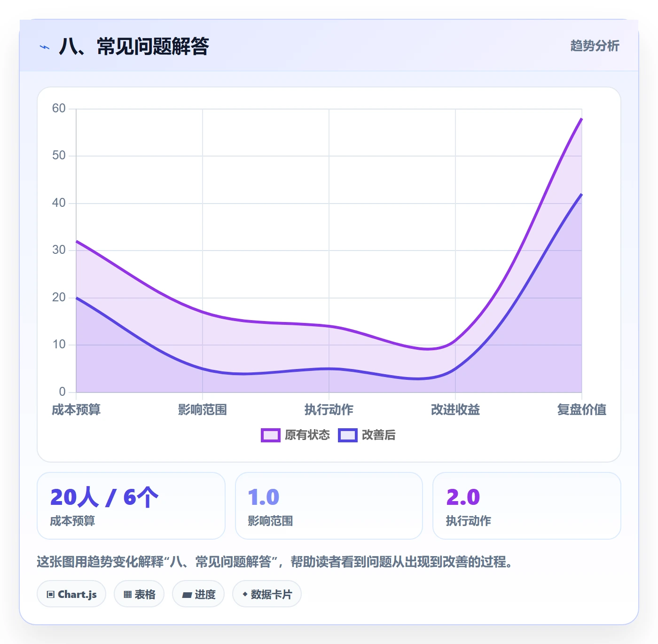
Task: Click the 影响范围 x-axis label
Action: click(203, 410)
